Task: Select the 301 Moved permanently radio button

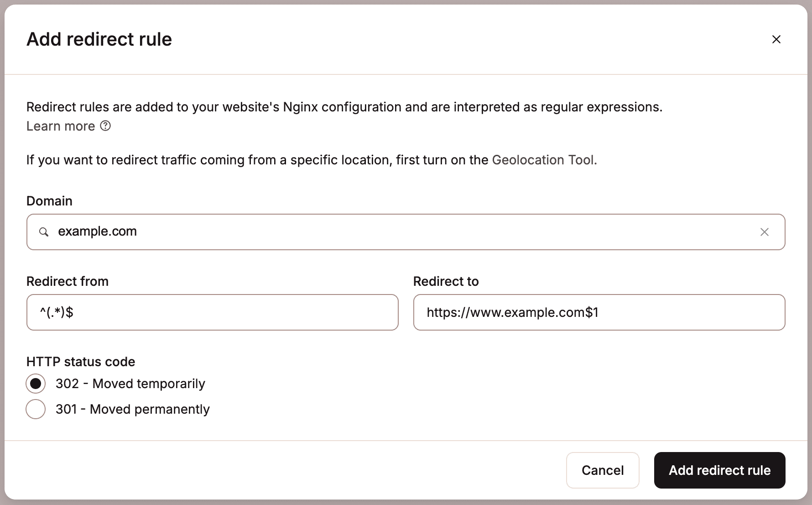Action: (36, 409)
